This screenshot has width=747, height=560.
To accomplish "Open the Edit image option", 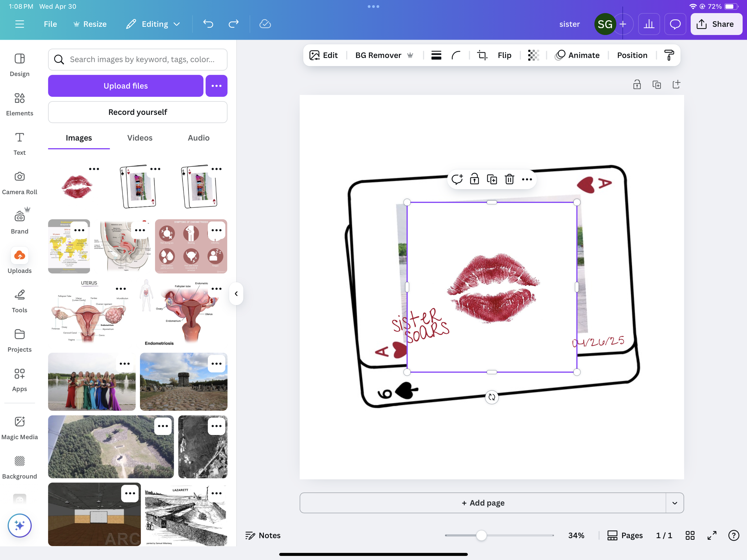I will pos(323,55).
